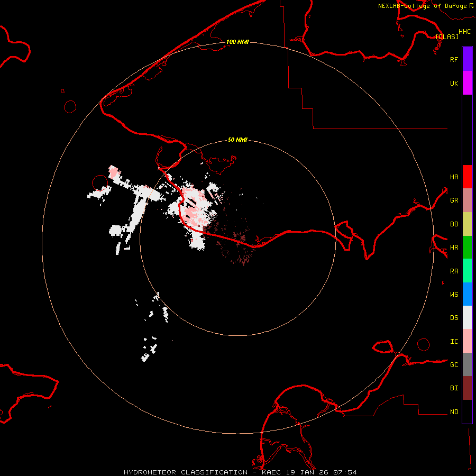The height and width of the screenshot is (476, 476).
Task: Click the DS white legend swatch
Action: click(467, 317)
